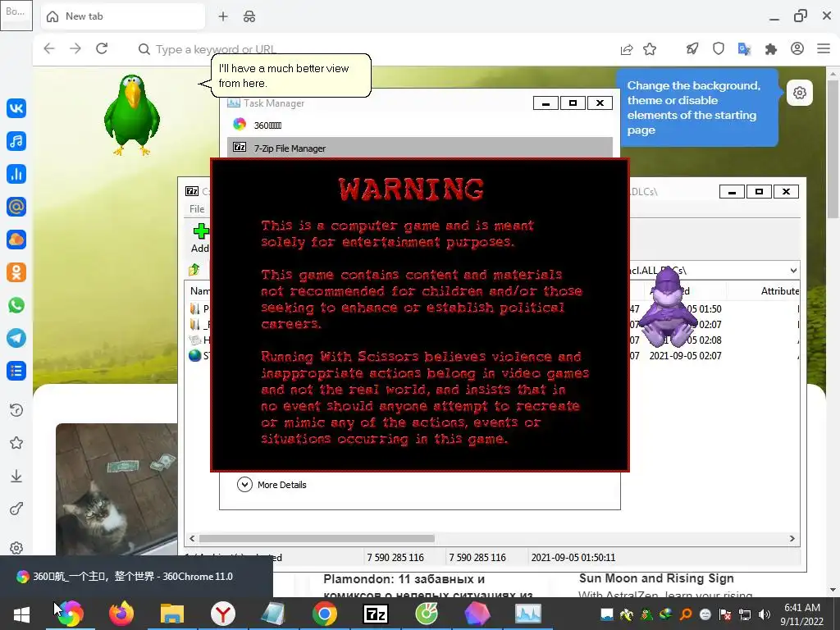Open the shield protection icon
The width and height of the screenshot is (840, 630).
tap(719, 49)
